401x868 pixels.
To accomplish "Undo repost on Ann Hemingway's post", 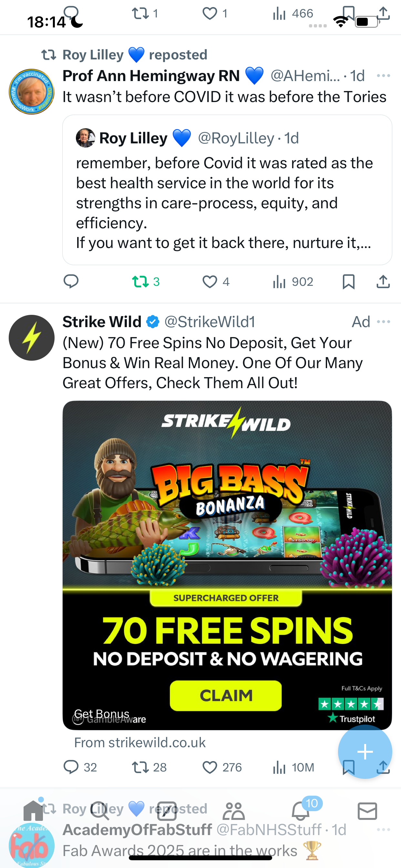I will tap(146, 281).
